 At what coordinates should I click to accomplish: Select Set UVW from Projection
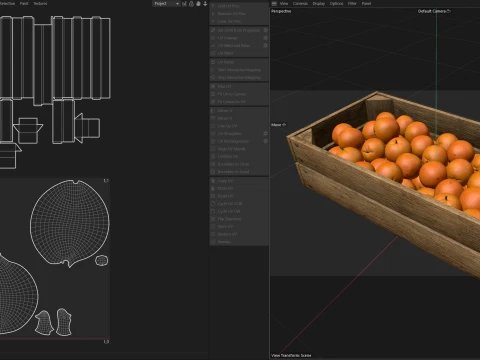[236, 30]
